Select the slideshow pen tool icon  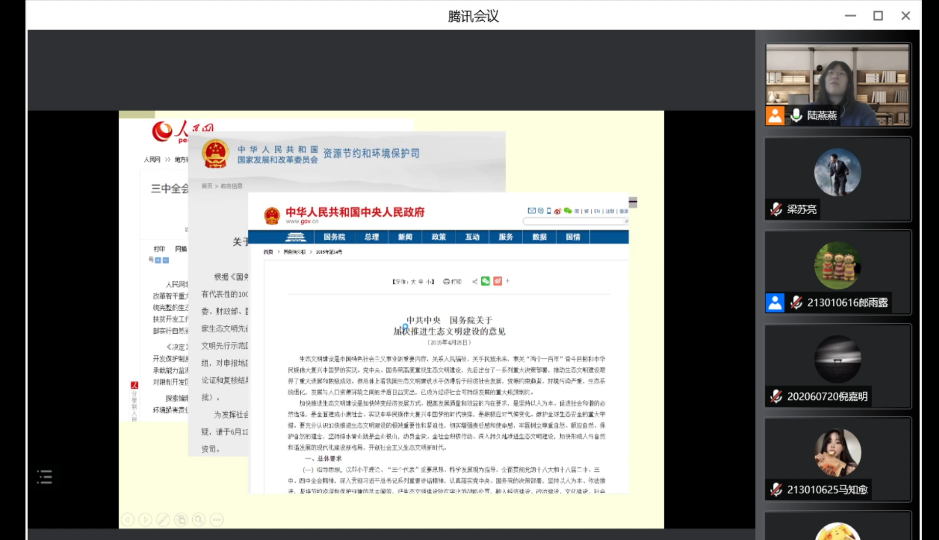164,519
